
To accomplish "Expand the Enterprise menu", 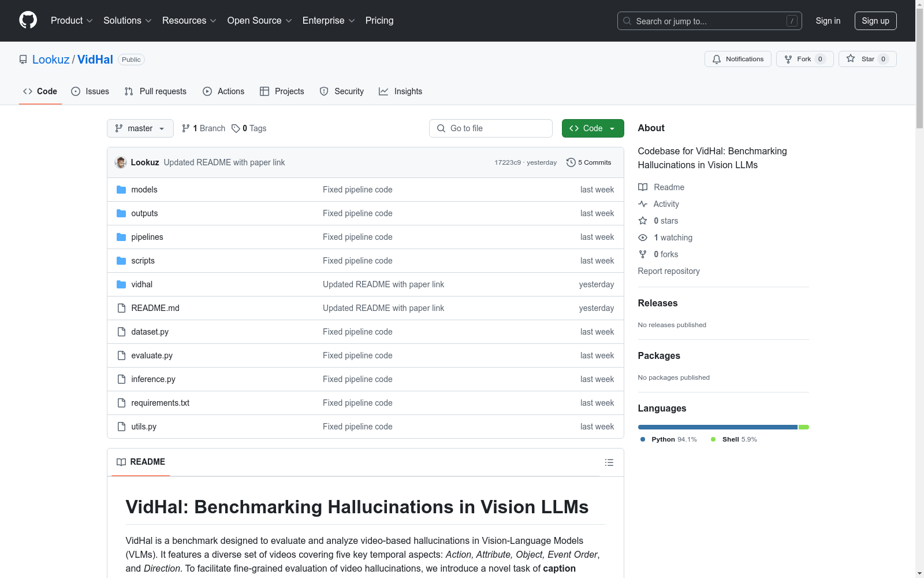I will point(329,20).
